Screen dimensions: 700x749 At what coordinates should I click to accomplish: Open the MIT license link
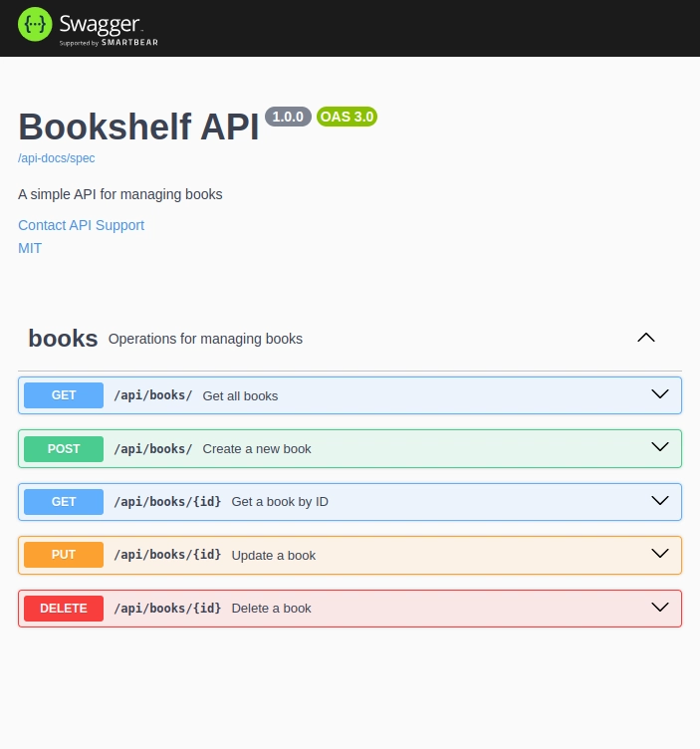pyautogui.click(x=30, y=248)
